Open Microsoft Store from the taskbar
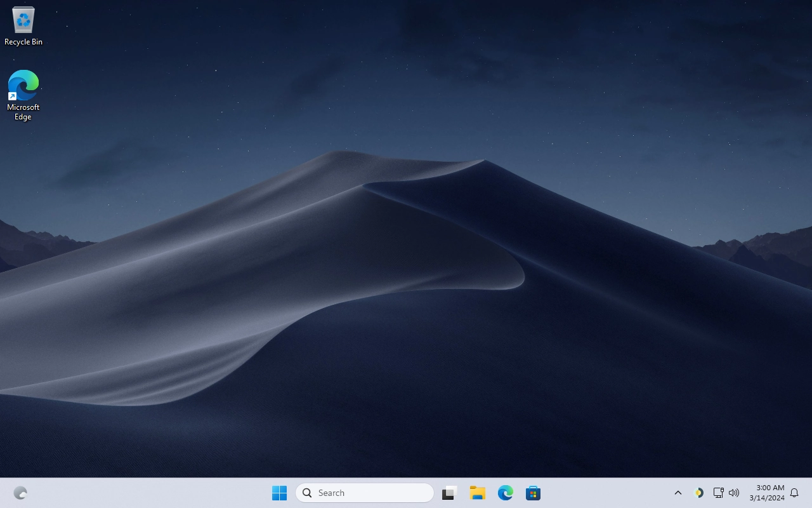Viewport: 812px width, 508px height. (534, 493)
